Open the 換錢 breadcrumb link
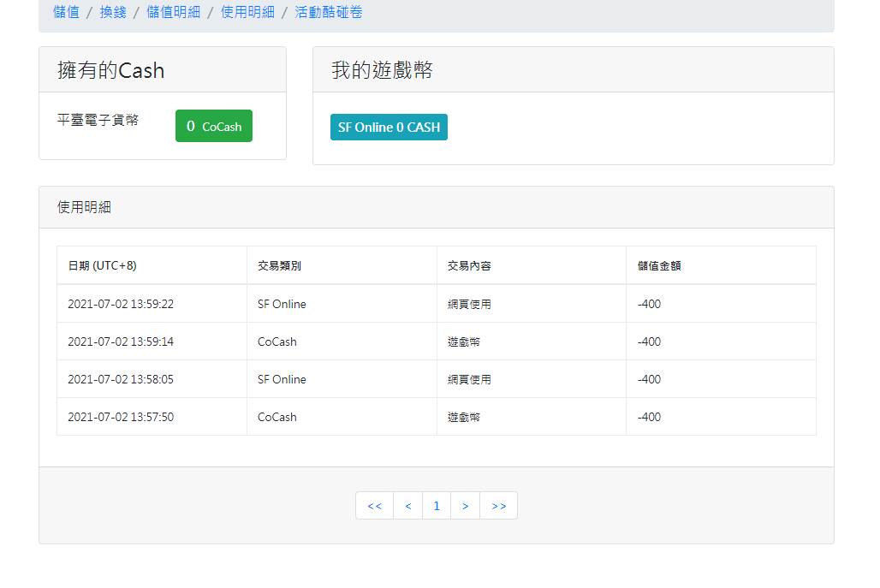The height and width of the screenshot is (588, 880). (110, 13)
